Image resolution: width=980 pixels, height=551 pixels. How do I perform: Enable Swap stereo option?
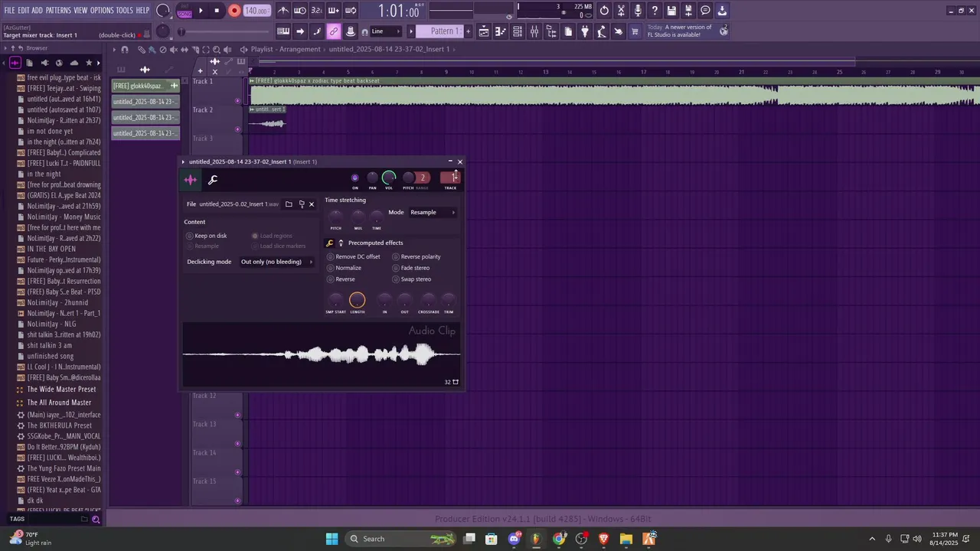[412, 279]
